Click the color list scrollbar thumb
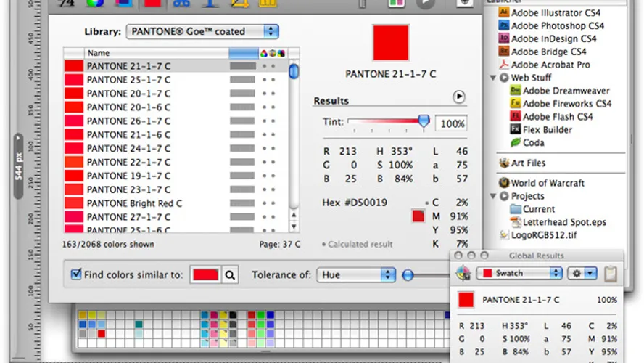 tap(294, 72)
